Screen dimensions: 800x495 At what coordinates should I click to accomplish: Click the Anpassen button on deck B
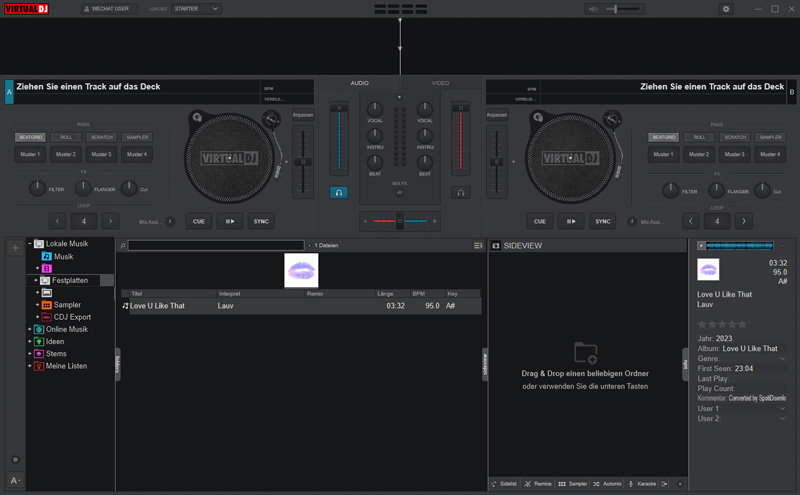(x=496, y=115)
